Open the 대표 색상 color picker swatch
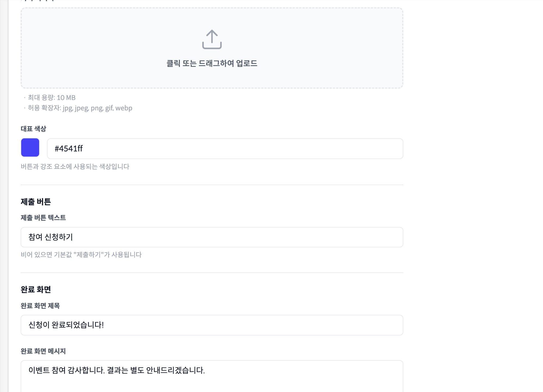Viewport: 543px width, 392px height. point(30,148)
